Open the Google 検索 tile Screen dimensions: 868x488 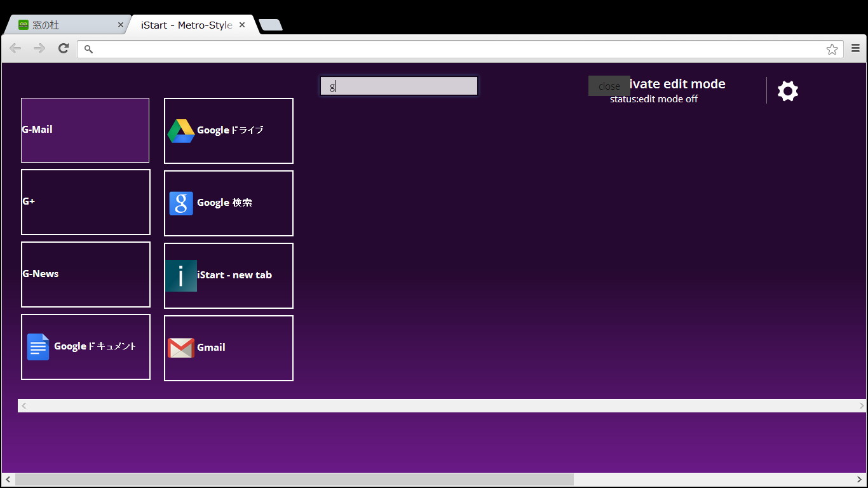(x=229, y=203)
